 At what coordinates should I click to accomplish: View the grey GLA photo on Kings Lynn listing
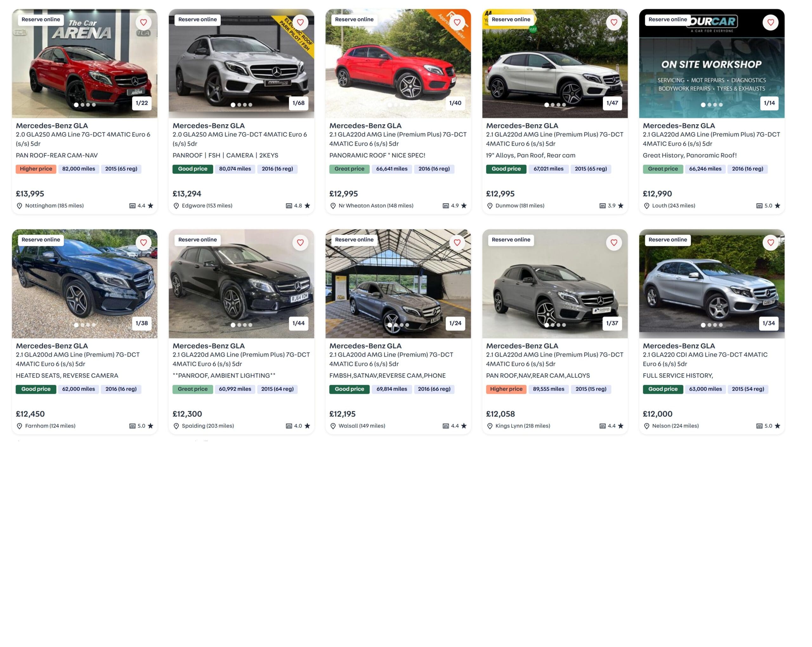[555, 283]
